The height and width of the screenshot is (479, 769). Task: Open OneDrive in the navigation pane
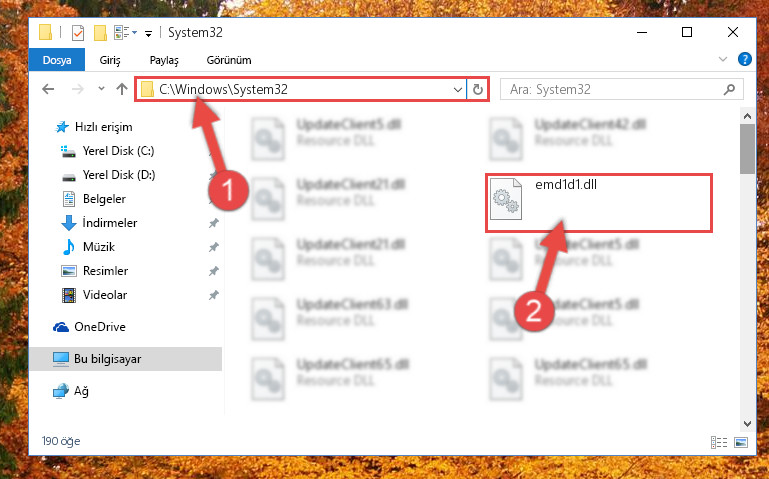100,327
